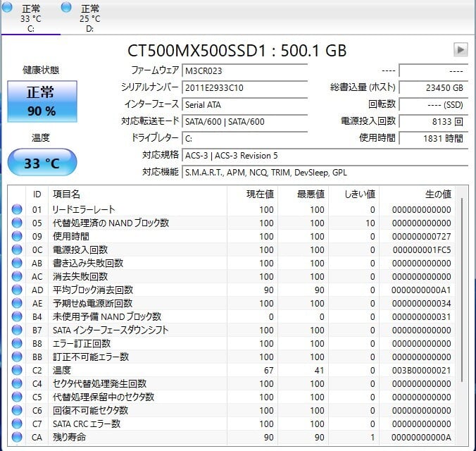Image resolution: width=476 pixels, height=451 pixels.
Task: Click the health status 正常 90% button
Action: [x=41, y=101]
